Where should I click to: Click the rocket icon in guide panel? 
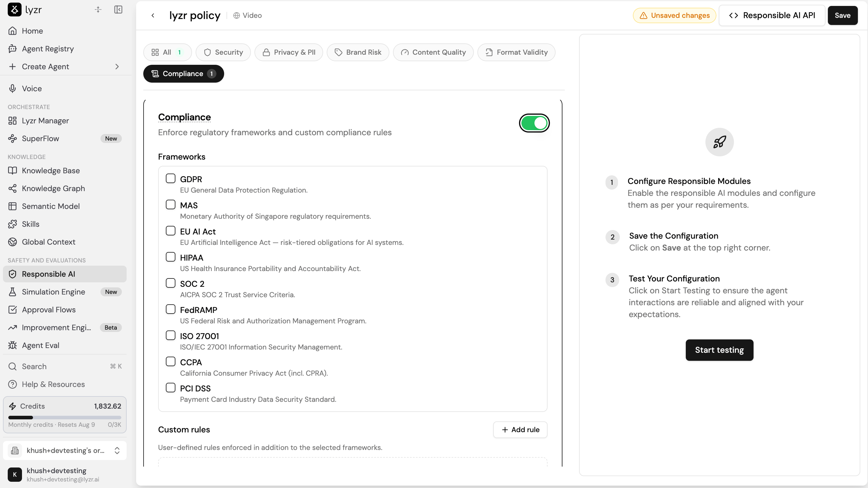[719, 142]
